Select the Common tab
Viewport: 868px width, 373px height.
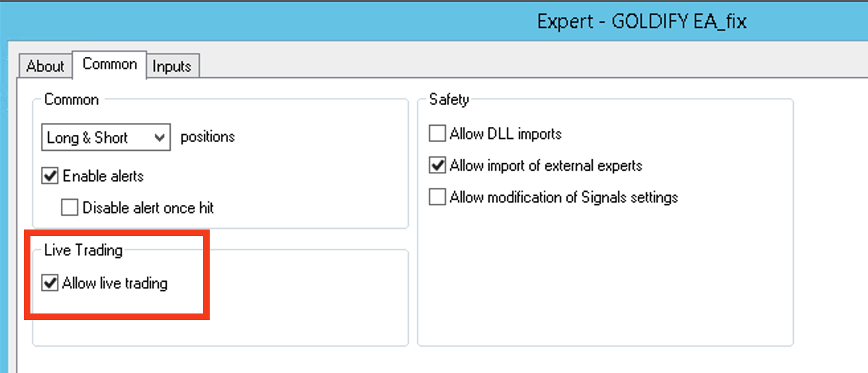[x=110, y=64]
